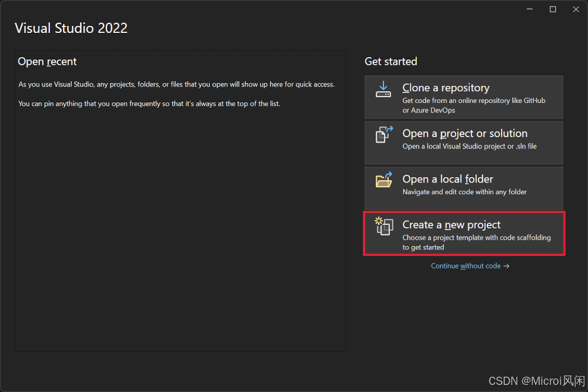Click the Get started heading

coord(391,62)
